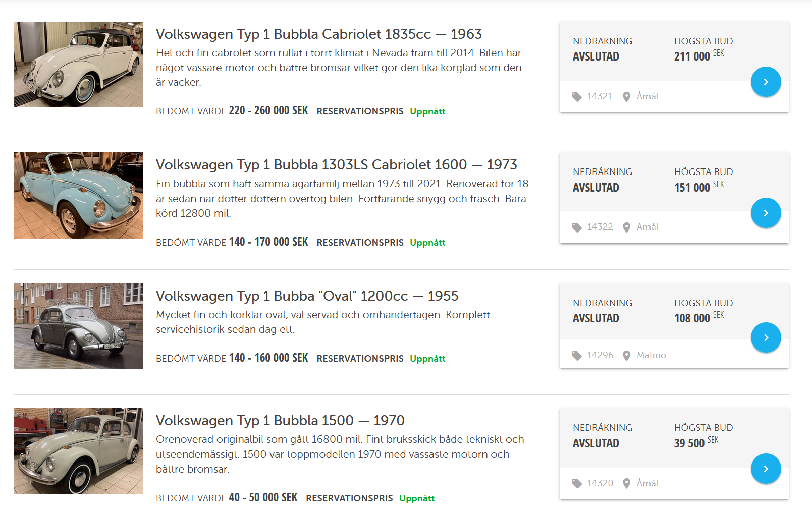This screenshot has width=812, height=519.
Task: Click the location pin beside lot 14321
Action: (x=626, y=97)
